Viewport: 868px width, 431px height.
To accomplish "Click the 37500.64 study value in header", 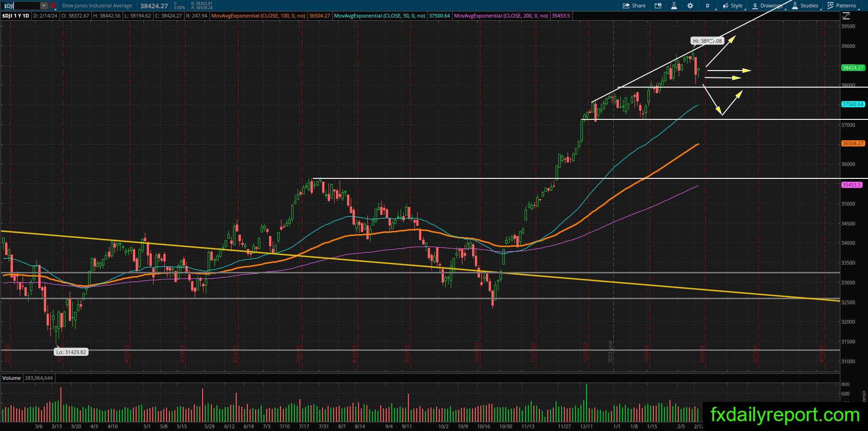I will 439,16.
